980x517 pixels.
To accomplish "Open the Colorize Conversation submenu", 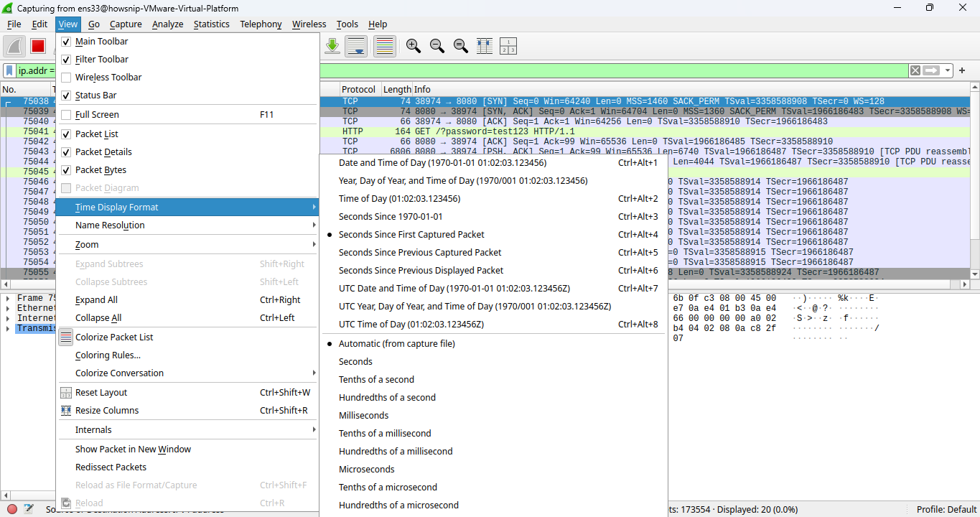I will coord(187,373).
